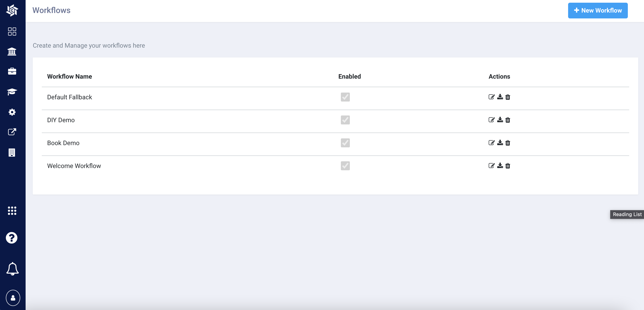Click the help question mark icon

12,238
